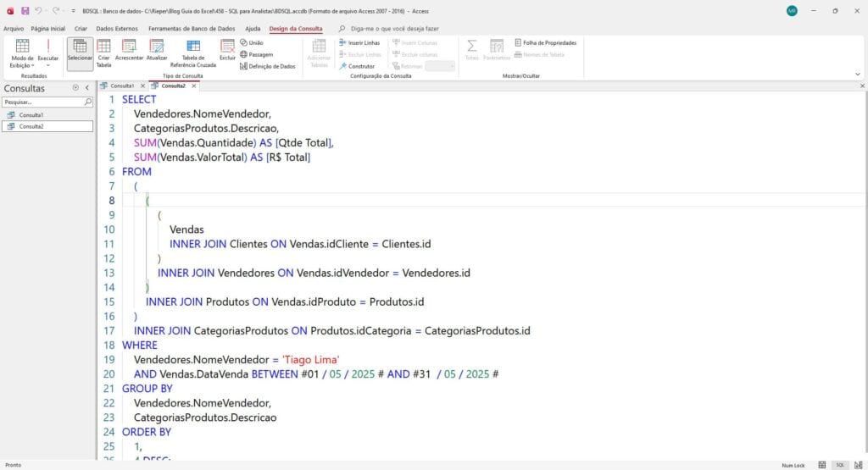The width and height of the screenshot is (868, 470).
Task: Switch to SQL view in status bar
Action: 840,465
